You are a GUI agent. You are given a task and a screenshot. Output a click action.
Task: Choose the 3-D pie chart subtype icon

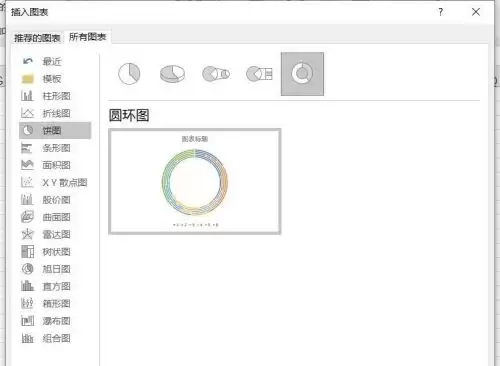172,74
